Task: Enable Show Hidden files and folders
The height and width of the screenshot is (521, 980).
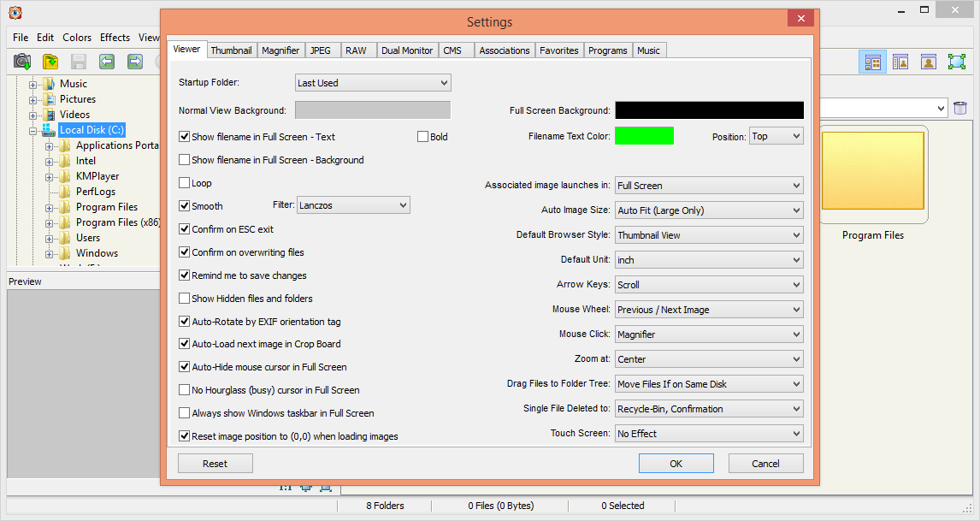Action: pos(185,299)
